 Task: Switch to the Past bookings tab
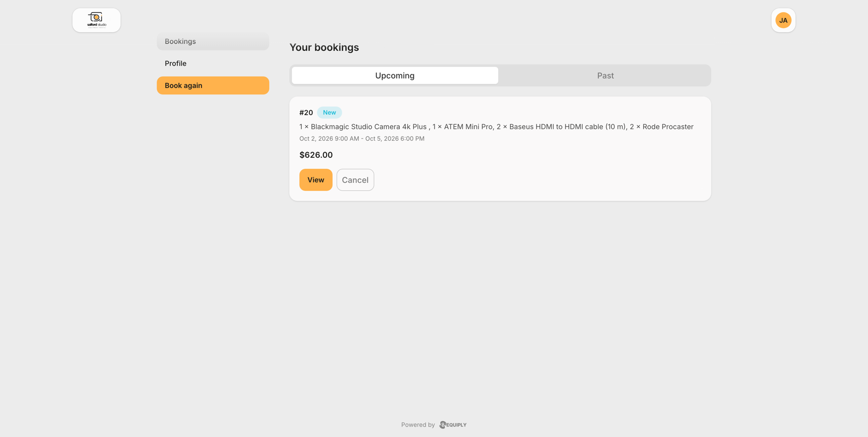tap(605, 75)
